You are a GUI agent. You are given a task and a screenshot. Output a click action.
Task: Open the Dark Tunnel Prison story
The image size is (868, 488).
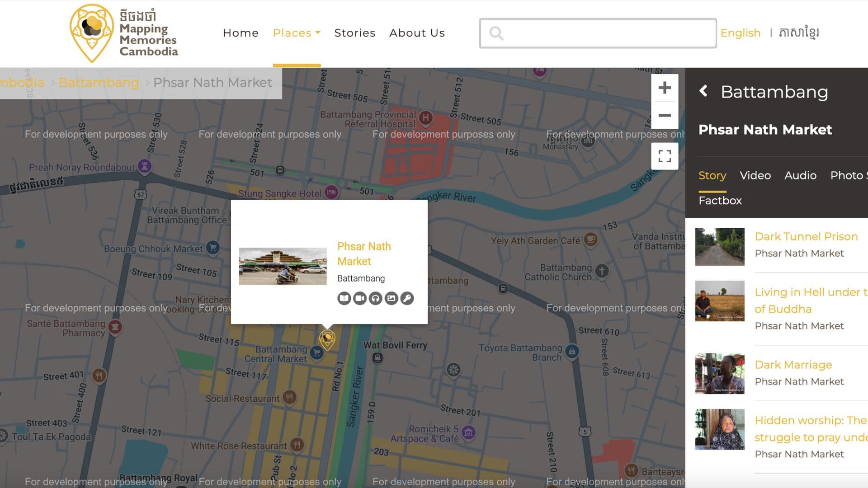pyautogui.click(x=806, y=236)
